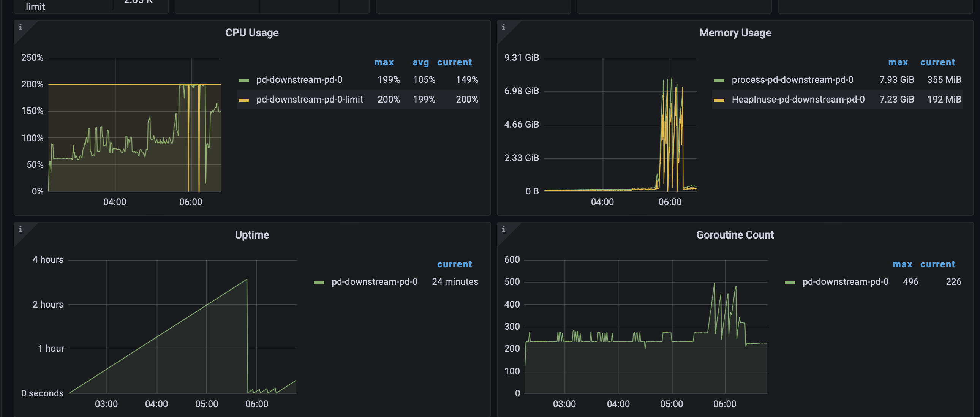Click the limit label in the top-left panel

(35, 6)
